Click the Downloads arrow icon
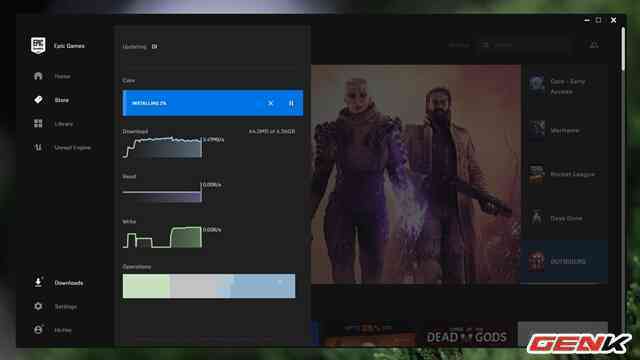 38,282
